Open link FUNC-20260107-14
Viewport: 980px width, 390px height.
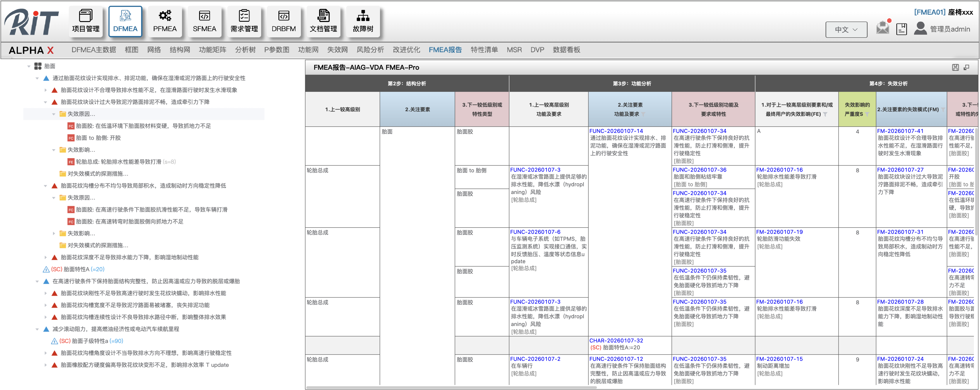pyautogui.click(x=616, y=130)
